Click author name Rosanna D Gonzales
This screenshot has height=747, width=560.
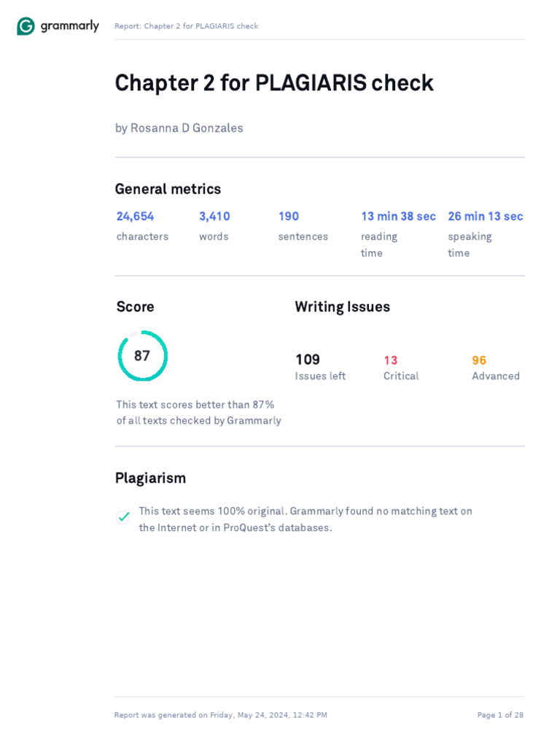[179, 128]
